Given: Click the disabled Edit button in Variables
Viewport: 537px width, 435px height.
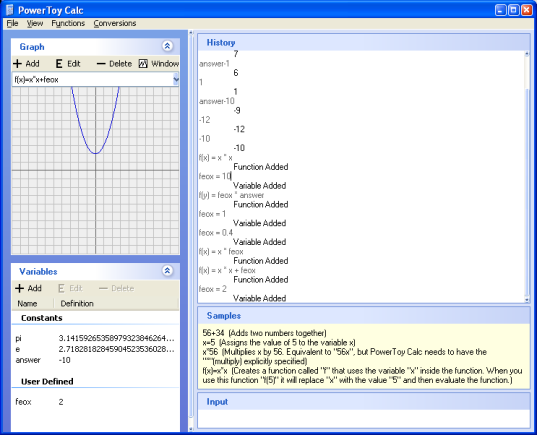Looking at the screenshot, I should pos(70,288).
